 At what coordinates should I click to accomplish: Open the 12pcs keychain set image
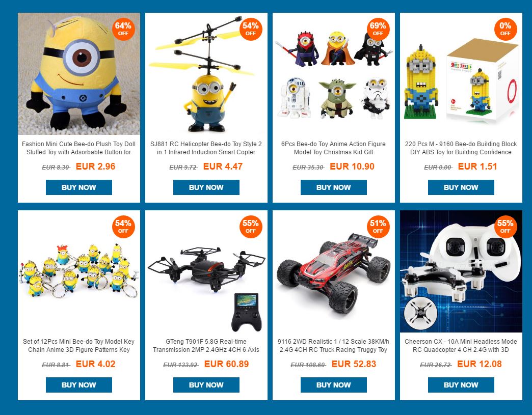point(78,271)
